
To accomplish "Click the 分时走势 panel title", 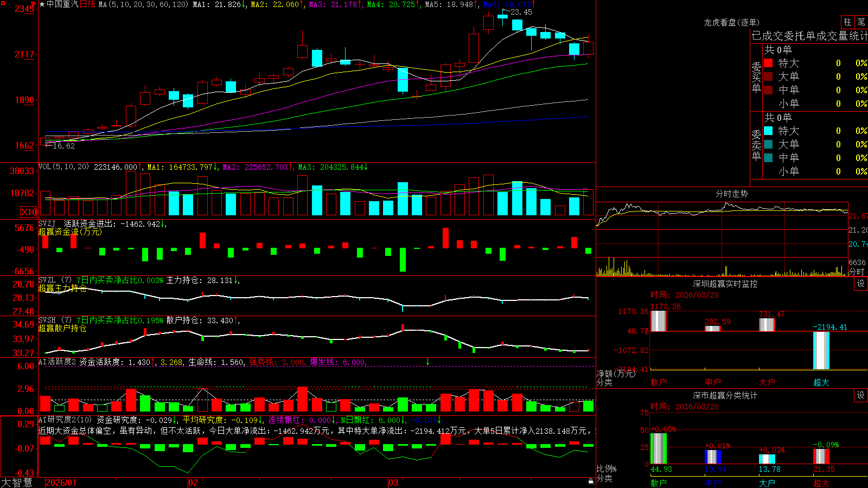I will pyautogui.click(x=732, y=194).
